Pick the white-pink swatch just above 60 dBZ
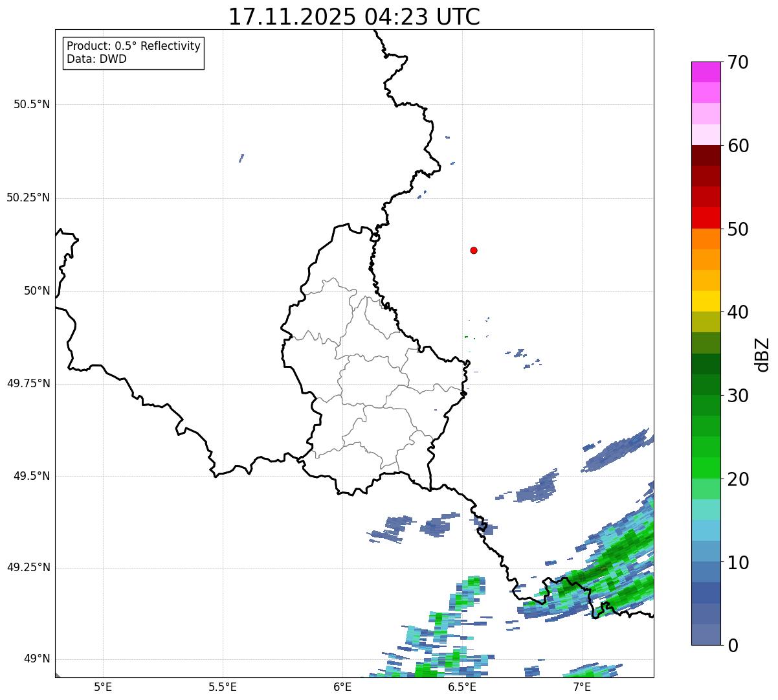Screen dimensions: 778x700 [706, 135]
